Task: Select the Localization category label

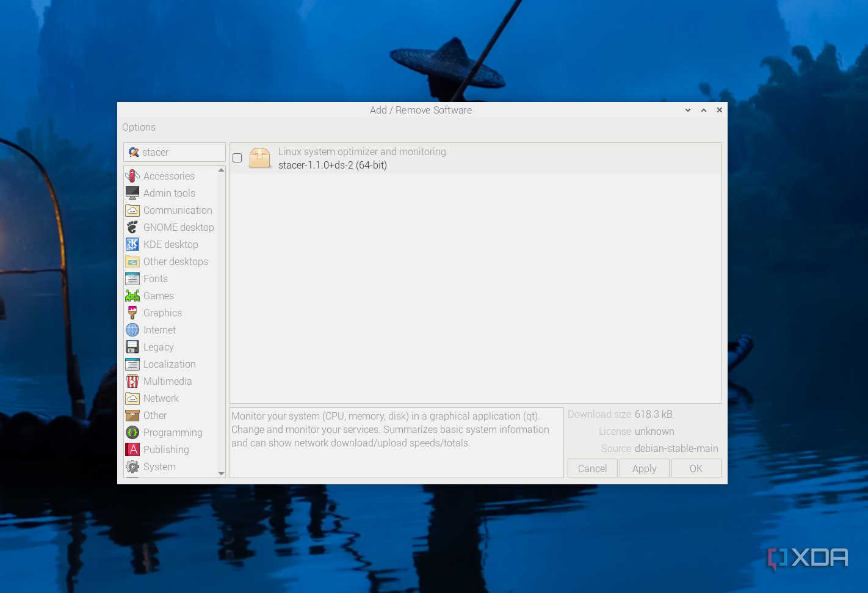Action: (x=170, y=364)
